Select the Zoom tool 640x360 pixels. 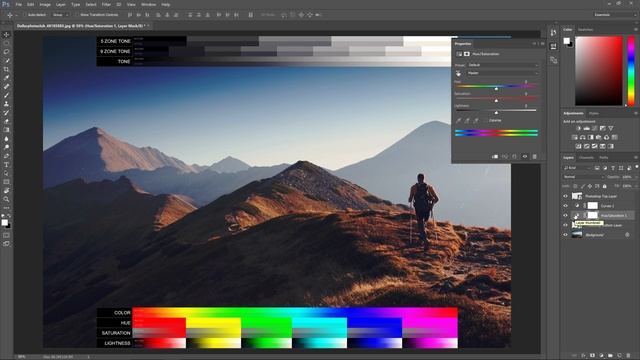pyautogui.click(x=6, y=199)
